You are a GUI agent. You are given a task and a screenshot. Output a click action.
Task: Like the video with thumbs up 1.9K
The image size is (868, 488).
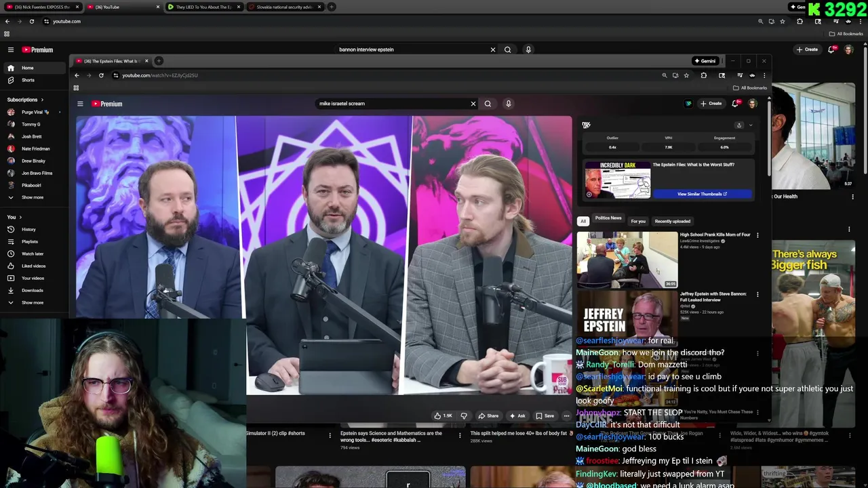pyautogui.click(x=443, y=415)
